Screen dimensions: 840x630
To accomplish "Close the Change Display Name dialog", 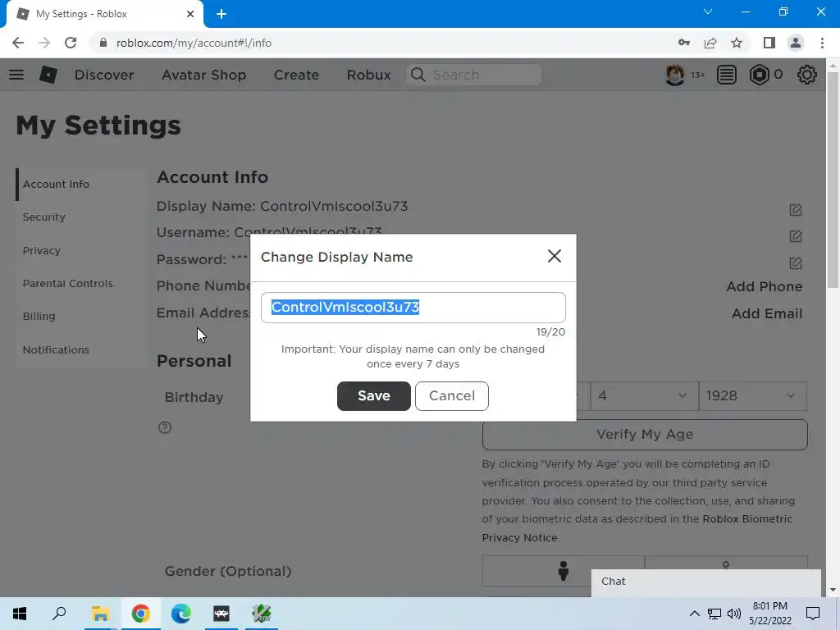I will [x=555, y=256].
